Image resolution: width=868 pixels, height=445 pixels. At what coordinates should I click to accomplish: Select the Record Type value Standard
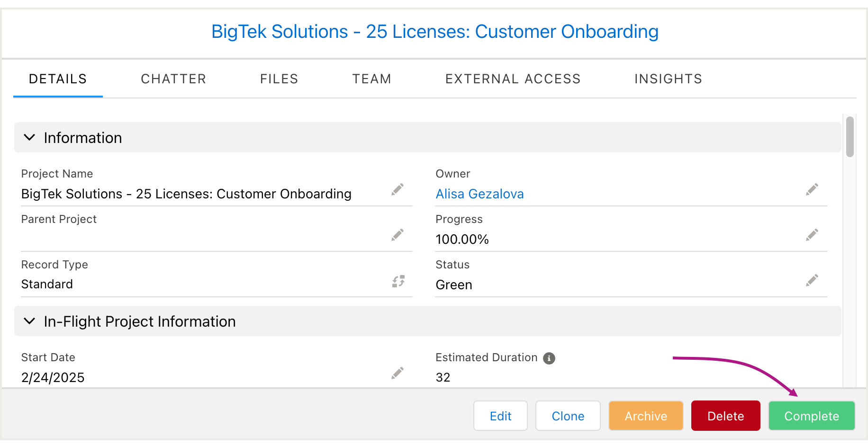click(x=47, y=285)
